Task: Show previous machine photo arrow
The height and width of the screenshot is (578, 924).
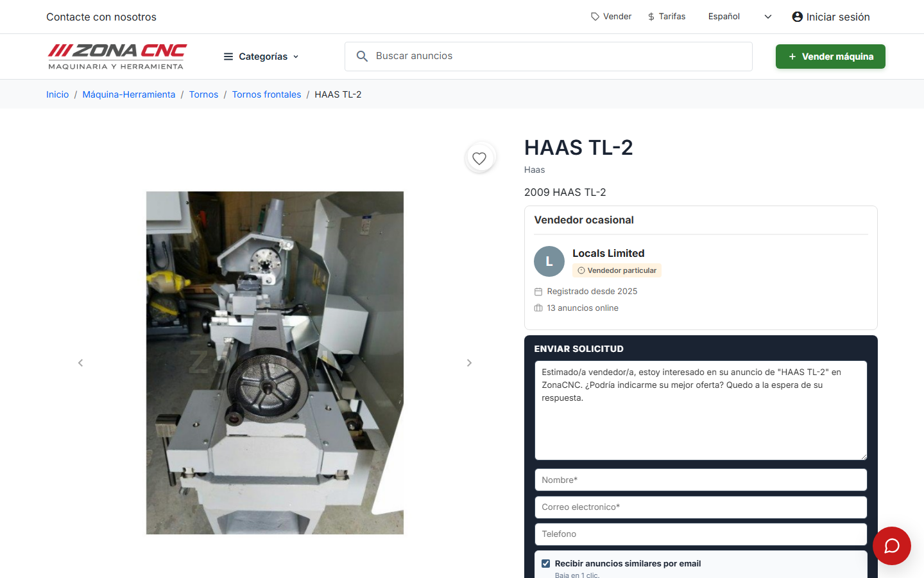Action: pyautogui.click(x=80, y=363)
